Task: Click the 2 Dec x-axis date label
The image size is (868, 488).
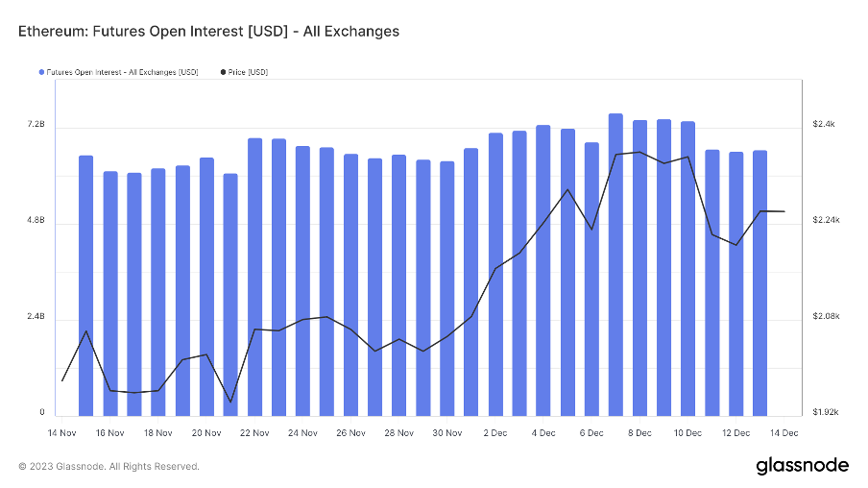Action: 495,433
